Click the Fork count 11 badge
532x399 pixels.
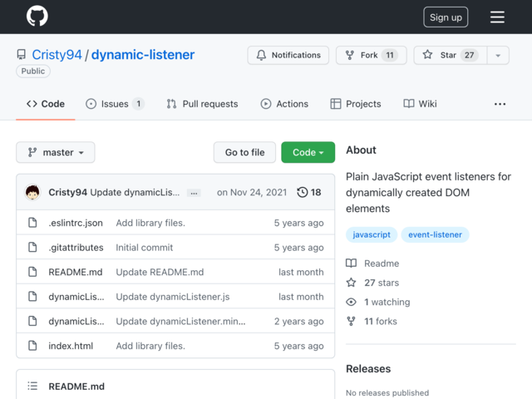390,55
